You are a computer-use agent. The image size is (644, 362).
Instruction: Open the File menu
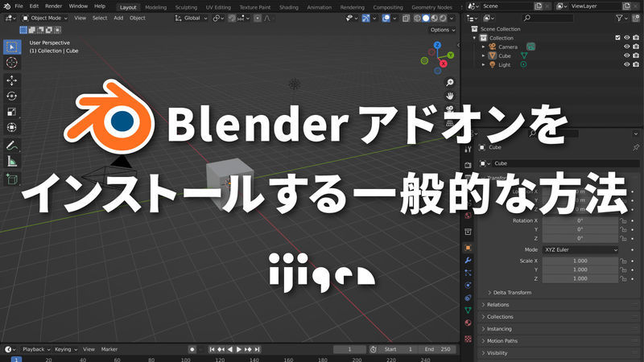pos(19,6)
